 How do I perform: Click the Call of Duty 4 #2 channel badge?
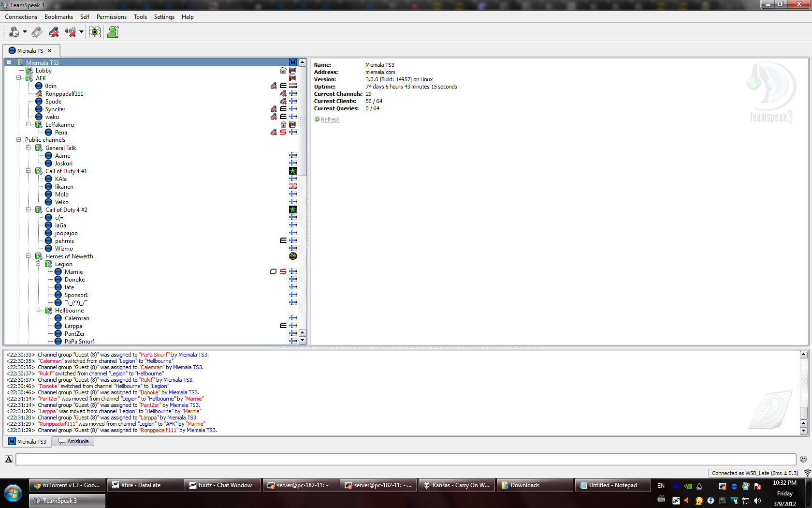(x=293, y=209)
